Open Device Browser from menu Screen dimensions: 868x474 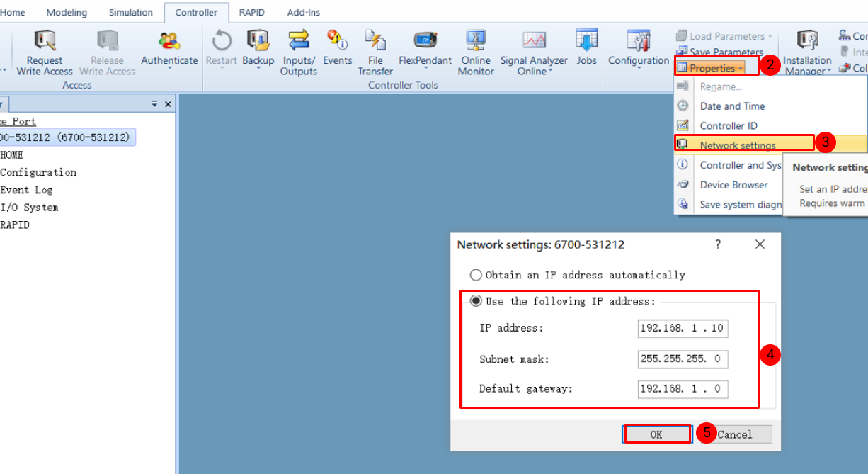(733, 185)
